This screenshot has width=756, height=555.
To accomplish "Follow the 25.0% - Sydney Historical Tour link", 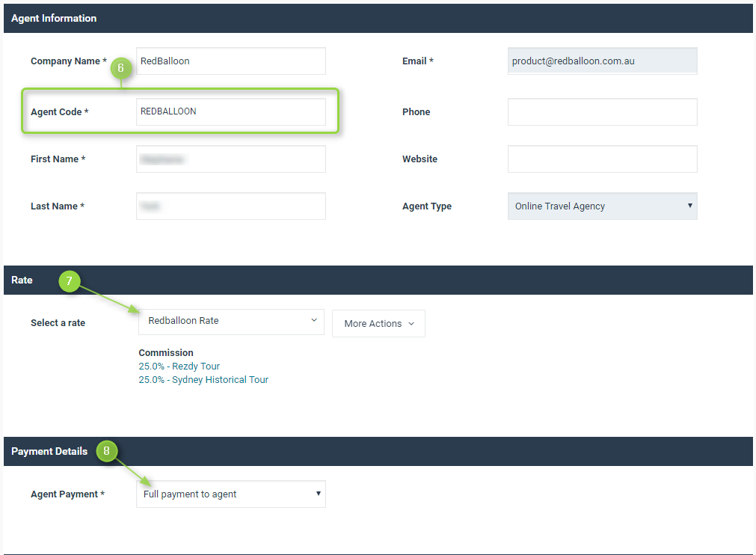I will [x=203, y=380].
